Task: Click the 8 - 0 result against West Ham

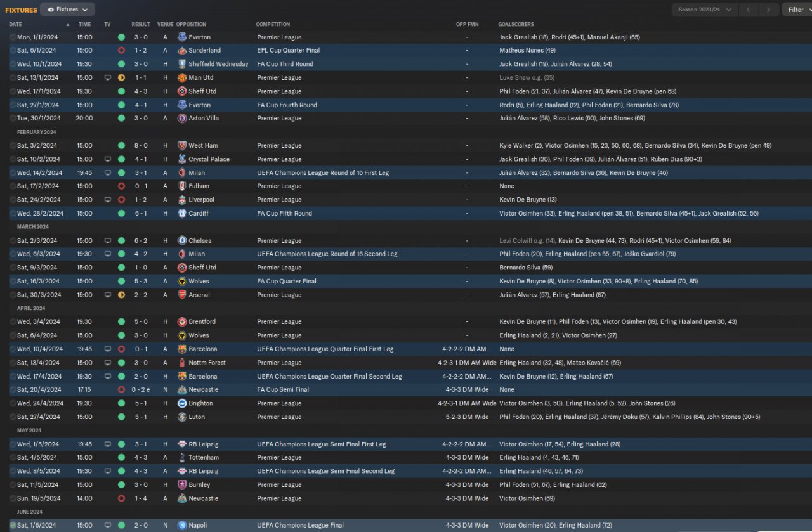Action: click(141, 146)
